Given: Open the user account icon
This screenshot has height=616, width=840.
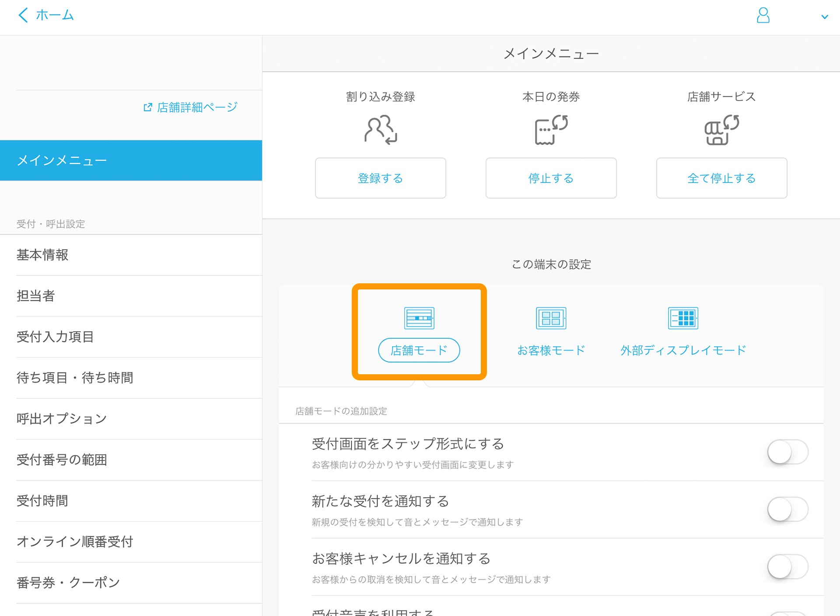Looking at the screenshot, I should point(763,15).
